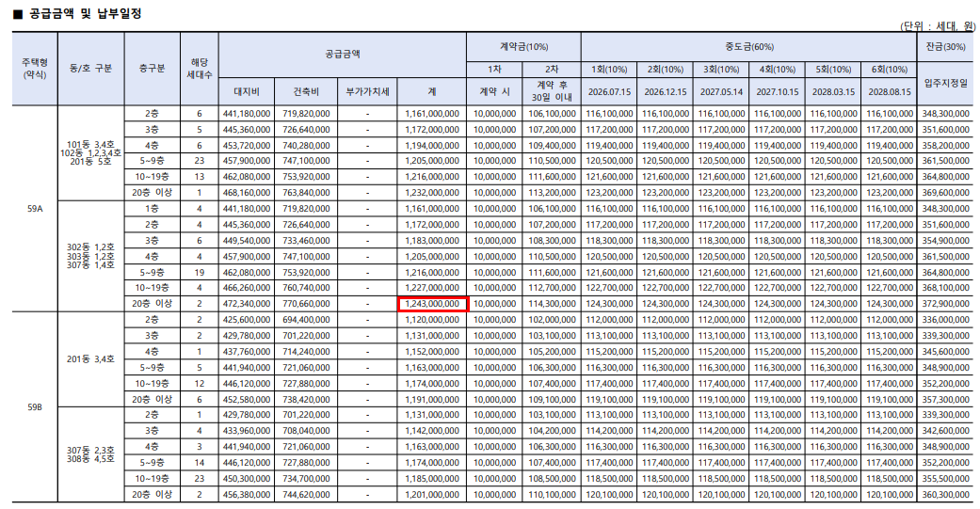Click the balance '355,500,000' cell

pyautogui.click(x=945, y=479)
